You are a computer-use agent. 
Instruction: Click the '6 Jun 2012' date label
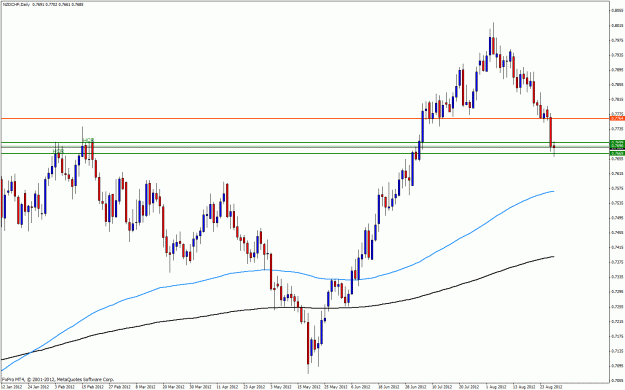(x=361, y=387)
